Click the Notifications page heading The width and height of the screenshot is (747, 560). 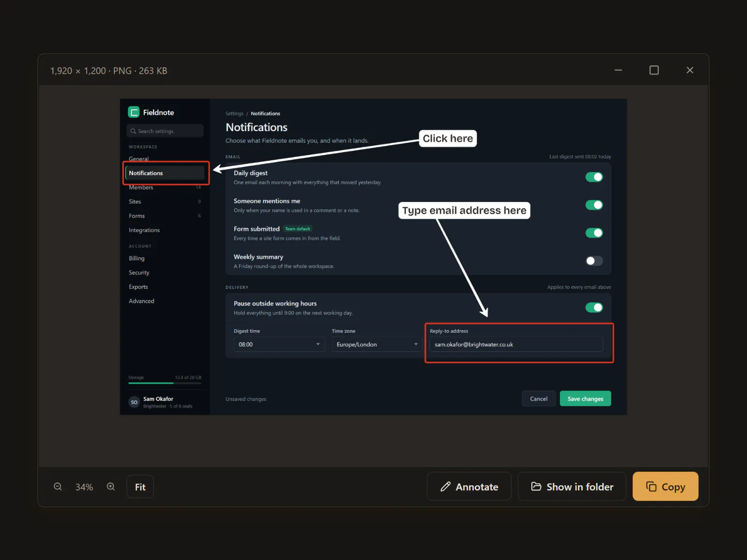click(256, 127)
